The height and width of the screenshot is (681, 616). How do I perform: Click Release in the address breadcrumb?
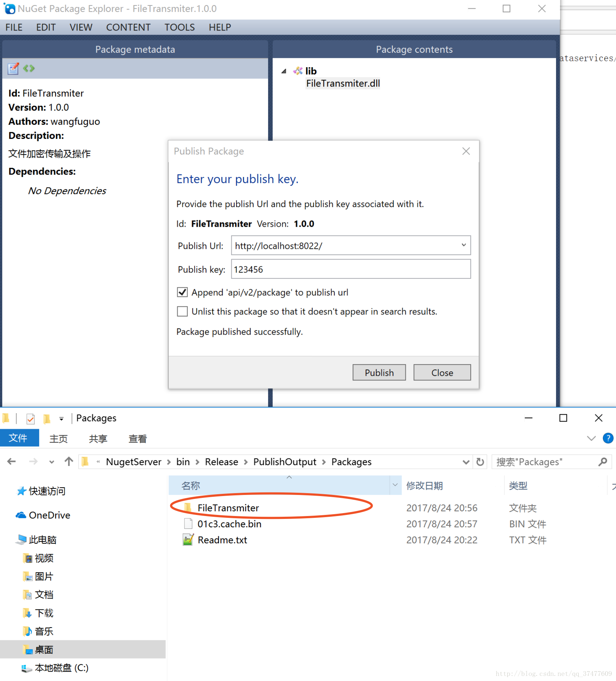(x=222, y=462)
